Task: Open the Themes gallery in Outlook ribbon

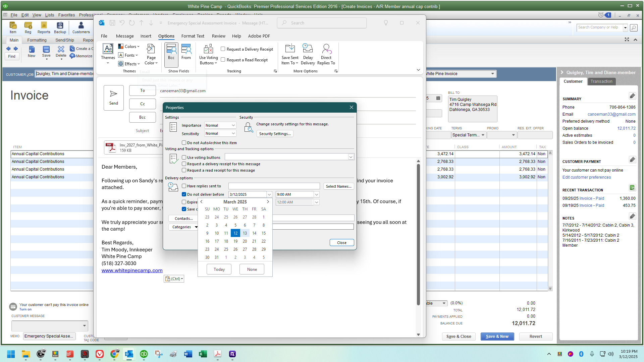Action: (x=108, y=54)
